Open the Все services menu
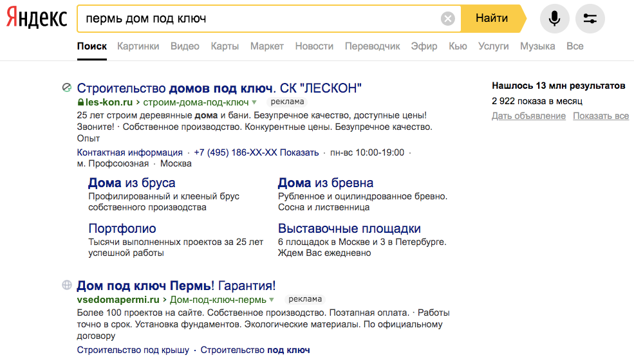The height and width of the screenshot is (364, 634). pos(575,46)
